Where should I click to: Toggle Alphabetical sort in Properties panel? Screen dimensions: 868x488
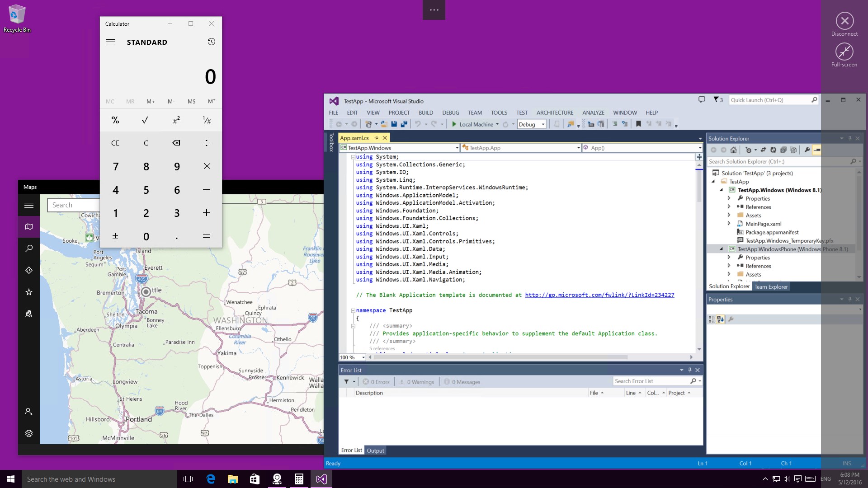tap(720, 319)
